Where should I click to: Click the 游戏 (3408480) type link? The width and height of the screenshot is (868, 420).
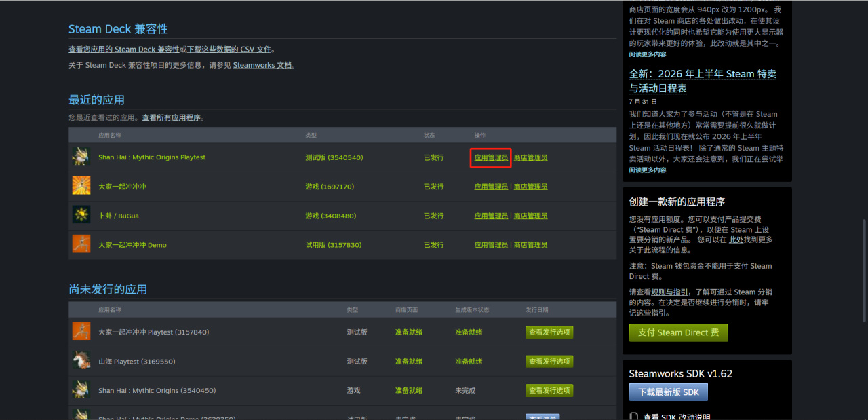click(x=330, y=216)
